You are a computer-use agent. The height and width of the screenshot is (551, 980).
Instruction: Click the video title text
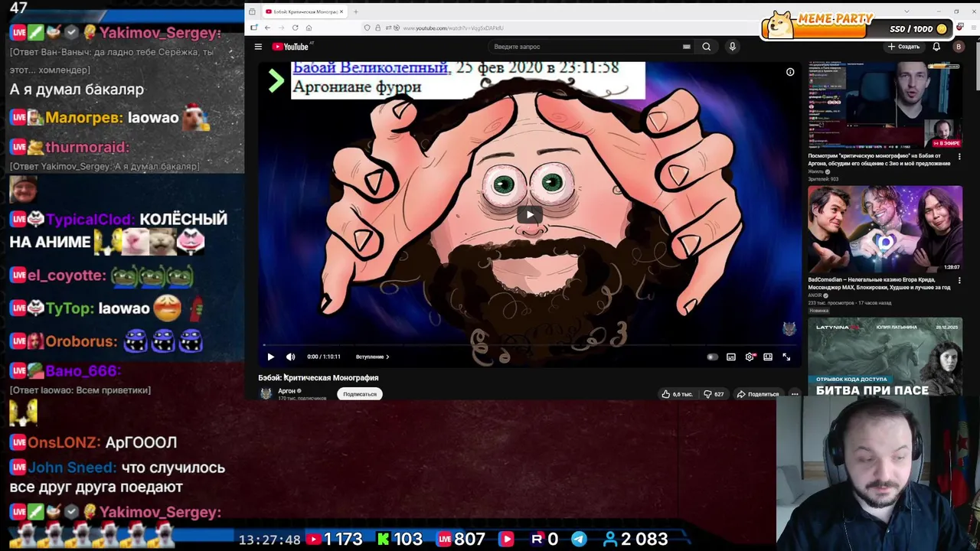(318, 377)
